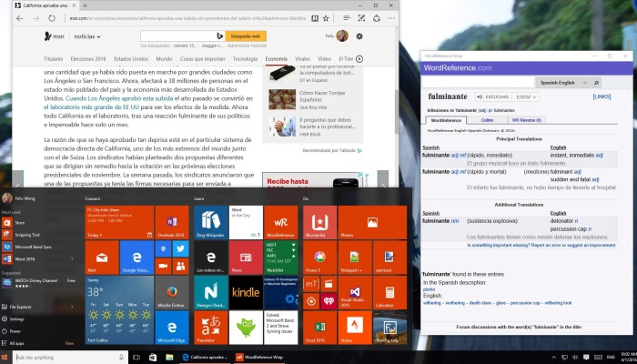Switch to the Collins tab

487,120
